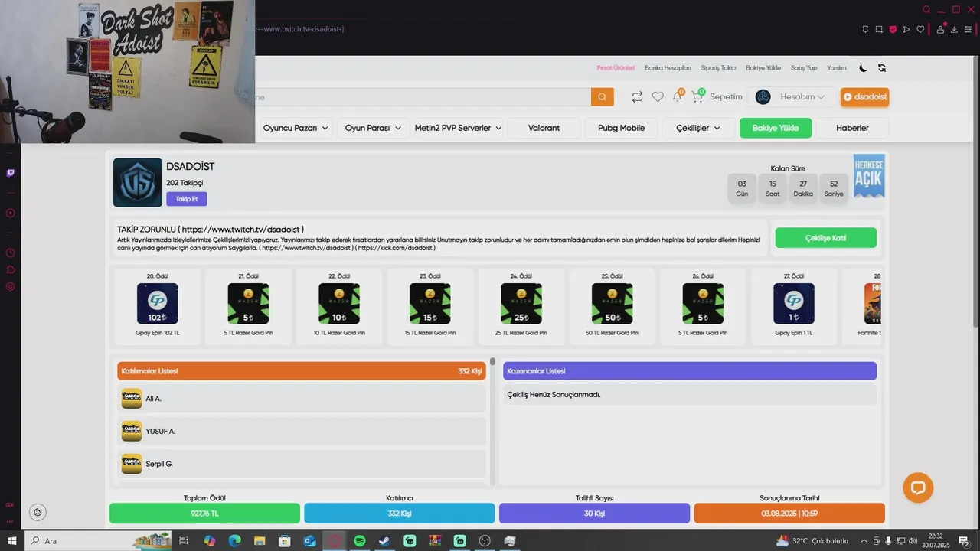Open the sidebar settings gear icon
The image size is (980, 551).
click(10, 286)
